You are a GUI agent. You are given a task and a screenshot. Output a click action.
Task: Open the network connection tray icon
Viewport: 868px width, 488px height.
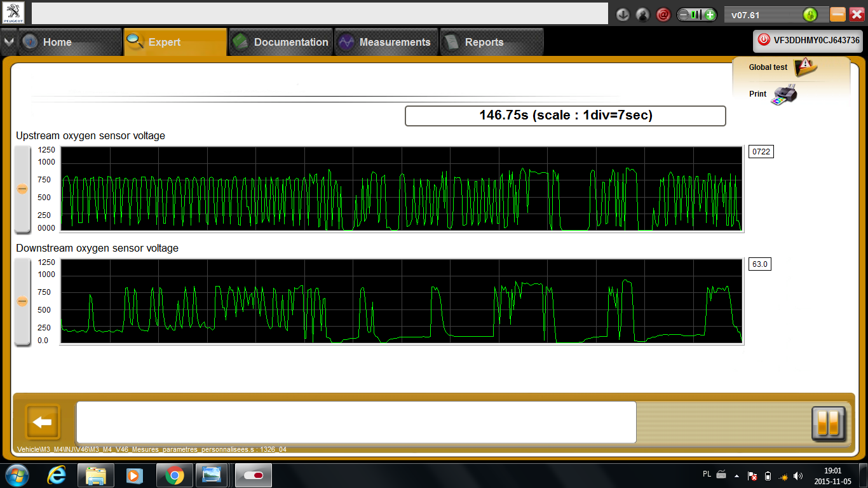pos(783,476)
